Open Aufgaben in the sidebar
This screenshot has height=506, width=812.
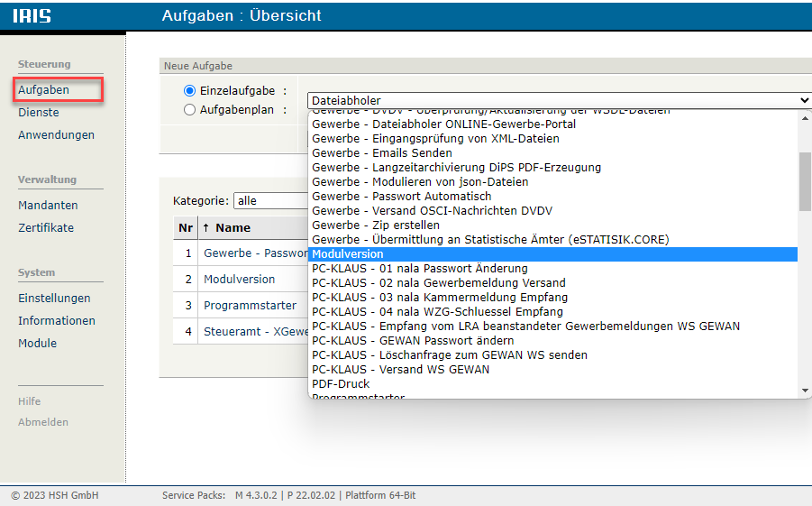43,90
